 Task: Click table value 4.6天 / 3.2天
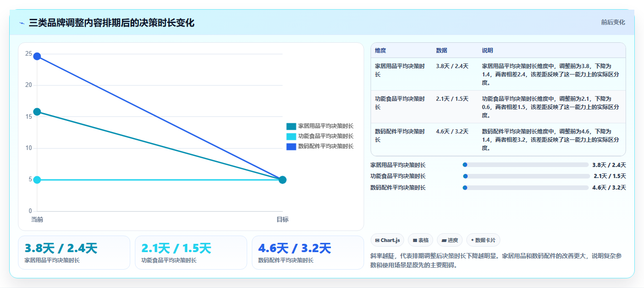(452, 132)
